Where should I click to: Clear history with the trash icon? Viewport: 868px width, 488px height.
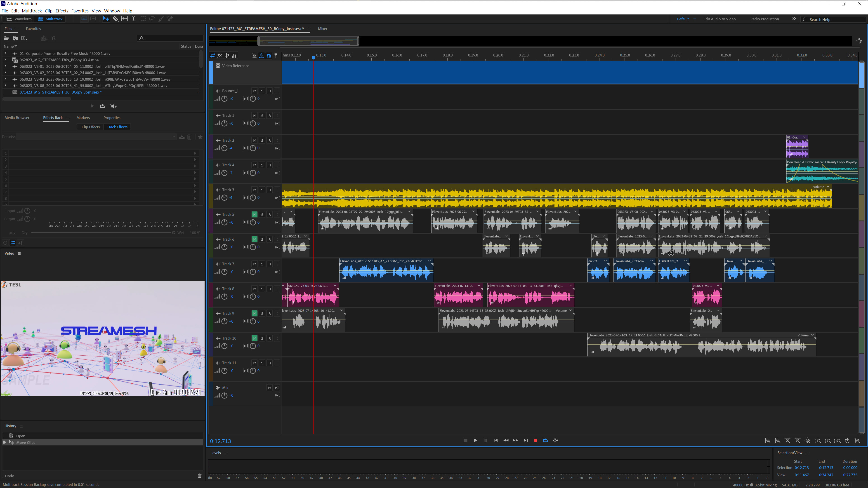[x=199, y=476]
